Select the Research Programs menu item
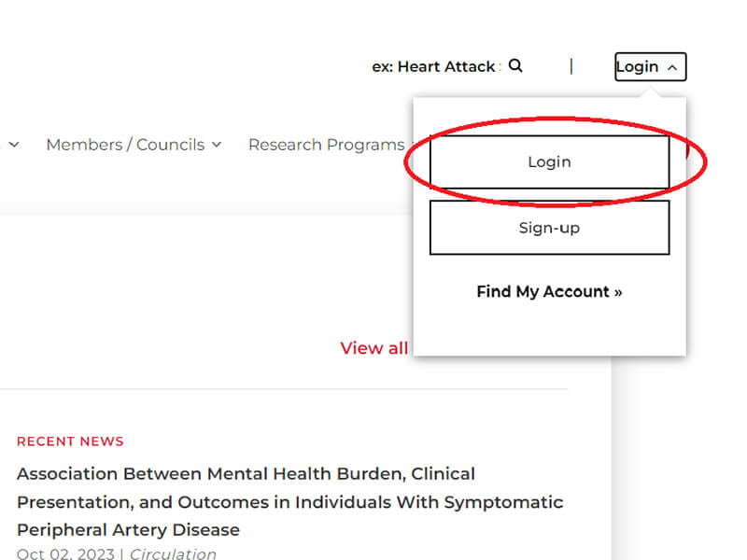The width and height of the screenshot is (747, 560). [326, 145]
